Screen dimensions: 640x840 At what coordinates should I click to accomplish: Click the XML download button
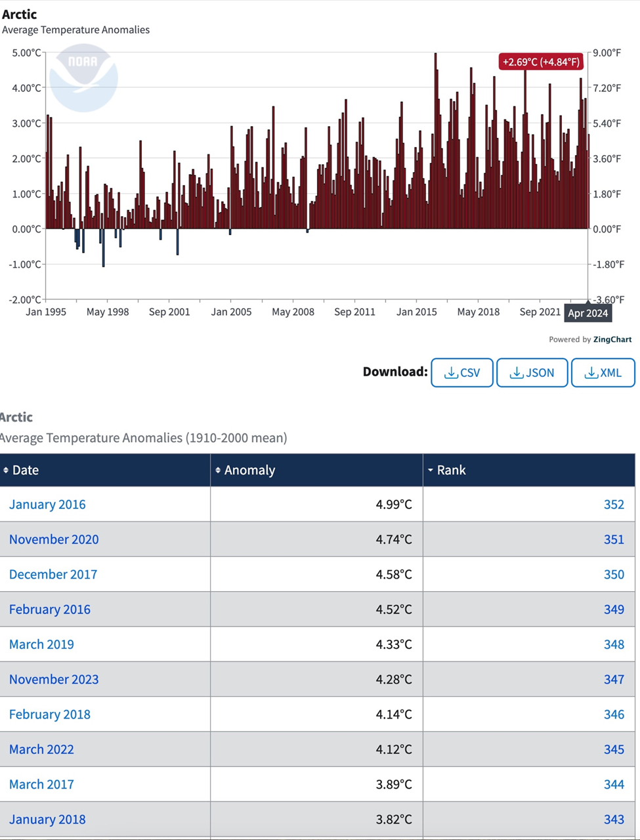(x=603, y=372)
